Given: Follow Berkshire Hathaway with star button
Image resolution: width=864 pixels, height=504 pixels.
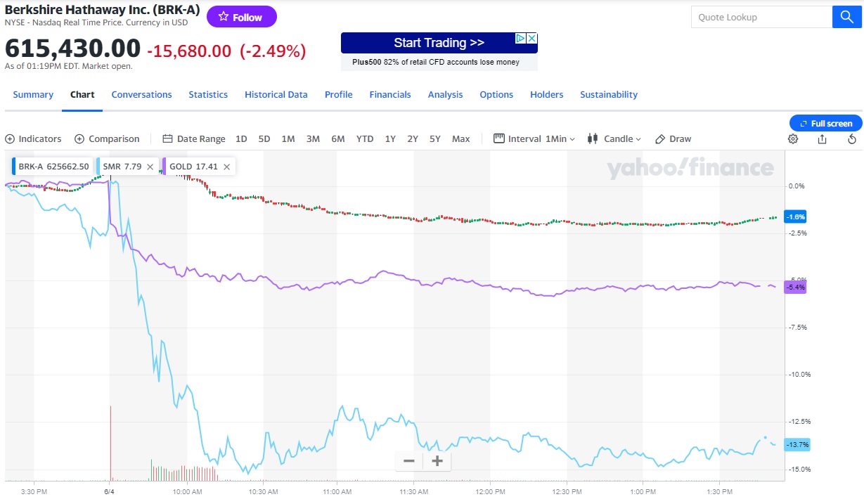Looking at the screenshot, I should coord(241,17).
